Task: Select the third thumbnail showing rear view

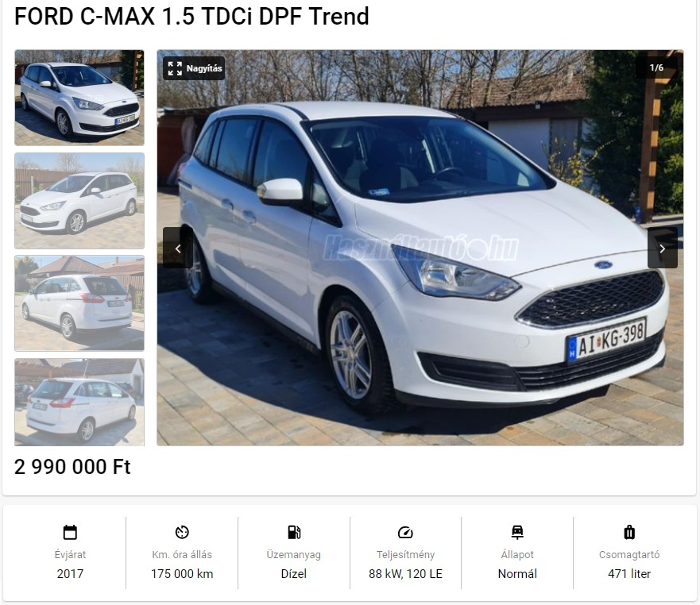Action: [79, 303]
